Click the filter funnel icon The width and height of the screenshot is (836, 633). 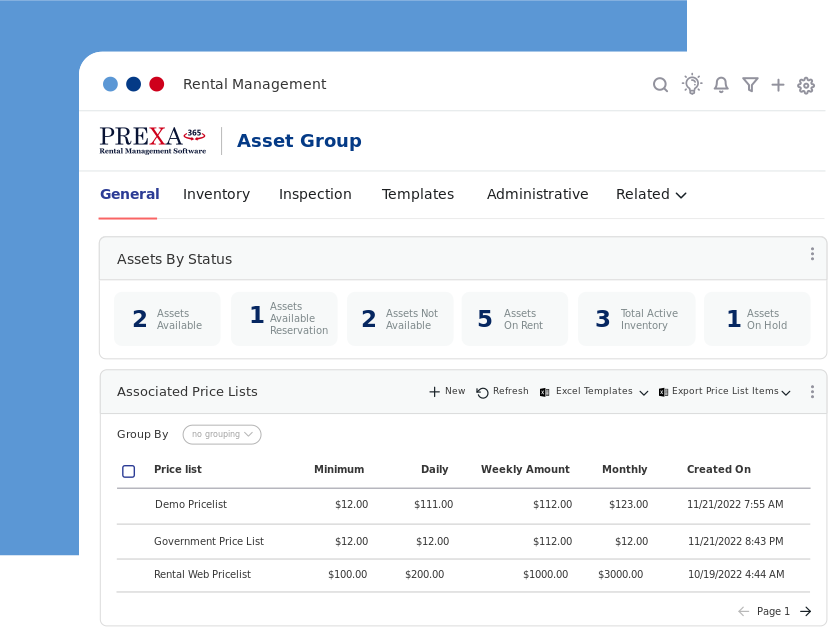pyautogui.click(x=750, y=85)
